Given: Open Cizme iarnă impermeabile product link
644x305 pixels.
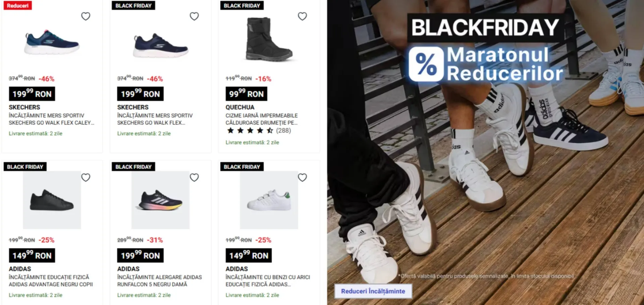Looking at the screenshot, I should click(x=261, y=119).
